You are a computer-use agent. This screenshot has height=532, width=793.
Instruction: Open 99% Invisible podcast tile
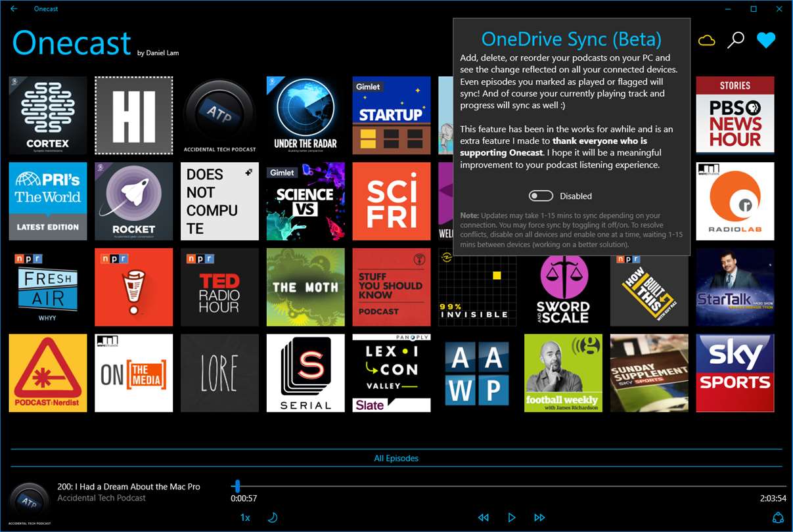pyautogui.click(x=478, y=291)
